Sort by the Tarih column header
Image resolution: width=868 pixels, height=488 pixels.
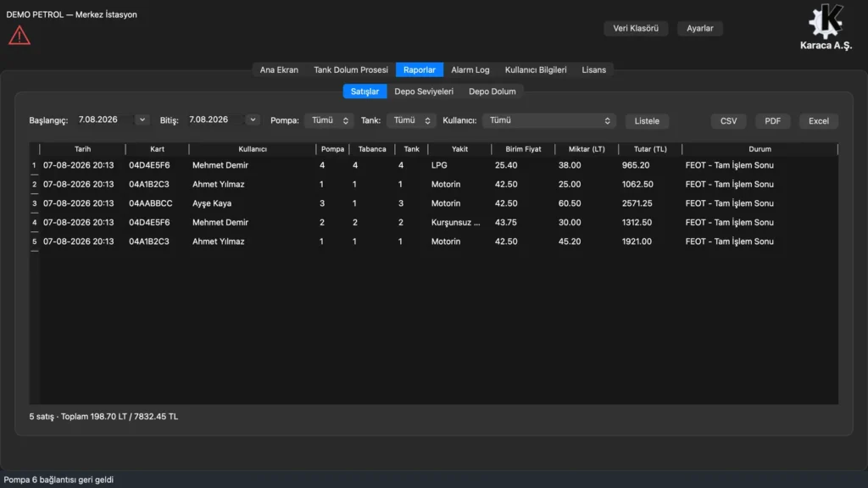click(82, 149)
